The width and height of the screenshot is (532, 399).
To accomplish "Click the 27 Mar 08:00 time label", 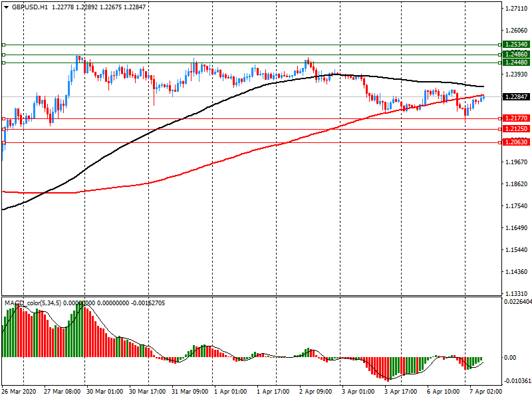I will point(63,392).
